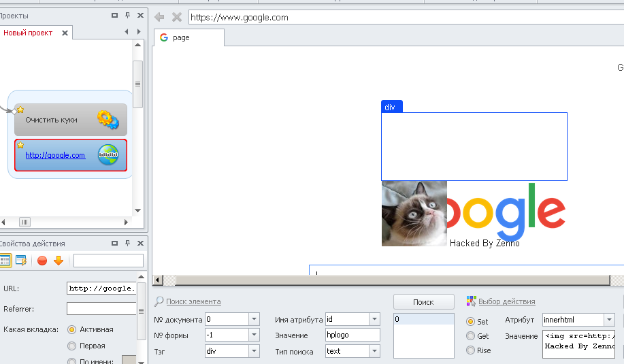The width and height of the screenshot is (624, 364).
Task: Switch to the Новый проект tab
Action: 28,33
